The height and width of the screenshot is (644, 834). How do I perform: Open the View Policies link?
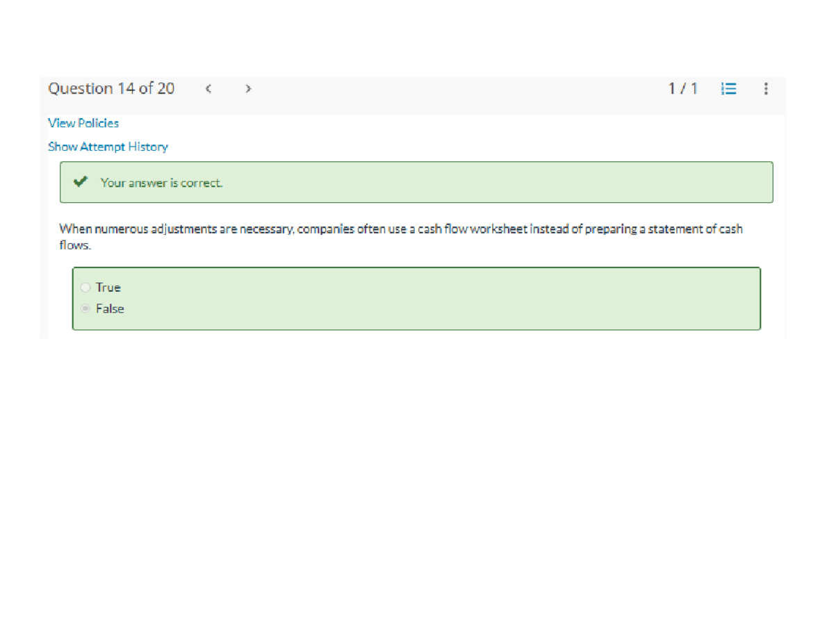coord(83,123)
